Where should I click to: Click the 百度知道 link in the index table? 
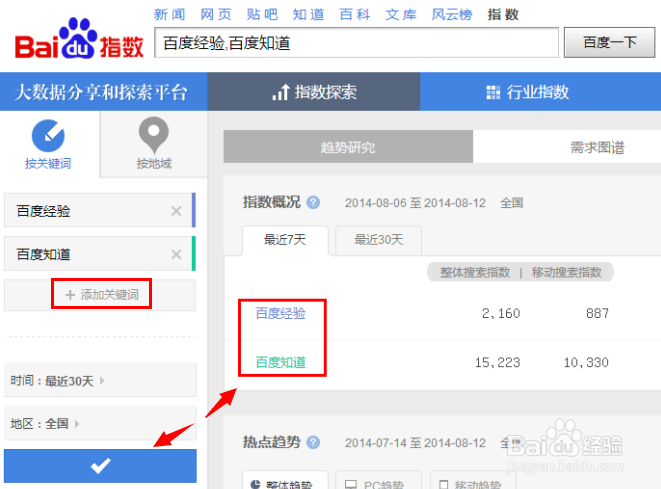[x=281, y=362]
